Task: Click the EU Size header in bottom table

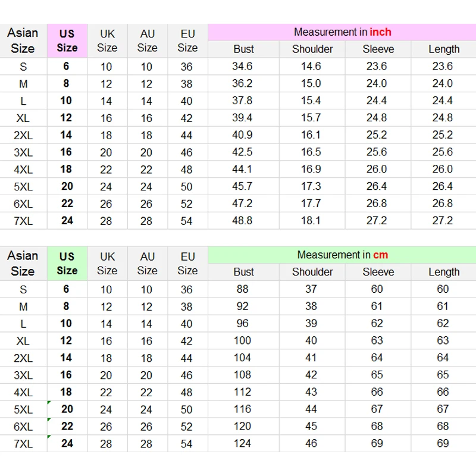Action: [187, 264]
